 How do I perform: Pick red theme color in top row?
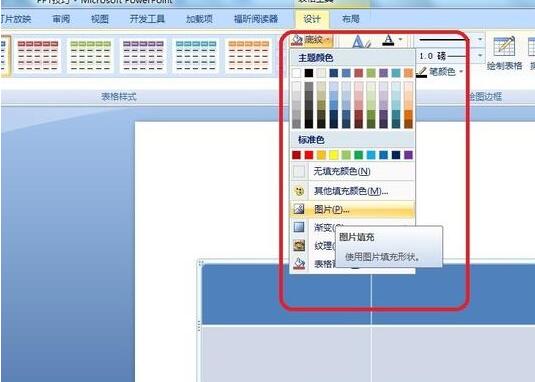[x=359, y=73]
